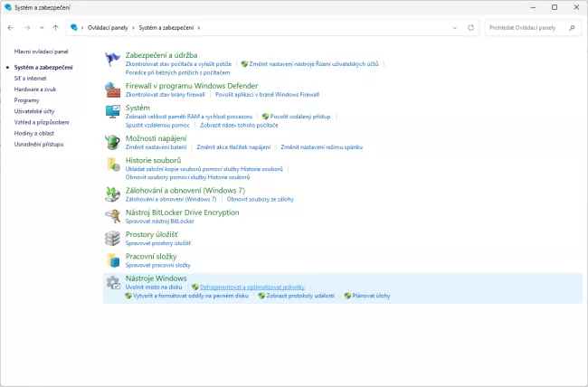This screenshot has width=588, height=387.
Task: Click Obnovit soubory ze zálohy
Action: [x=261, y=199]
